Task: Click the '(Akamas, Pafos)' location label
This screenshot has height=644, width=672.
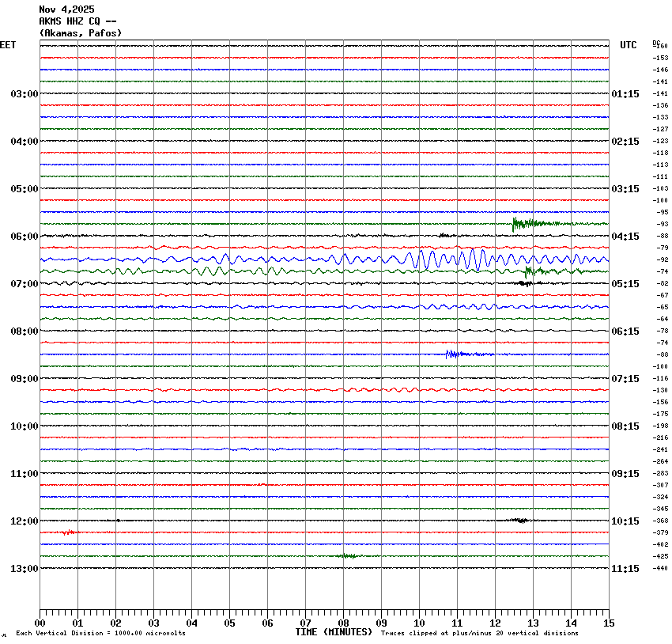Action: point(81,33)
